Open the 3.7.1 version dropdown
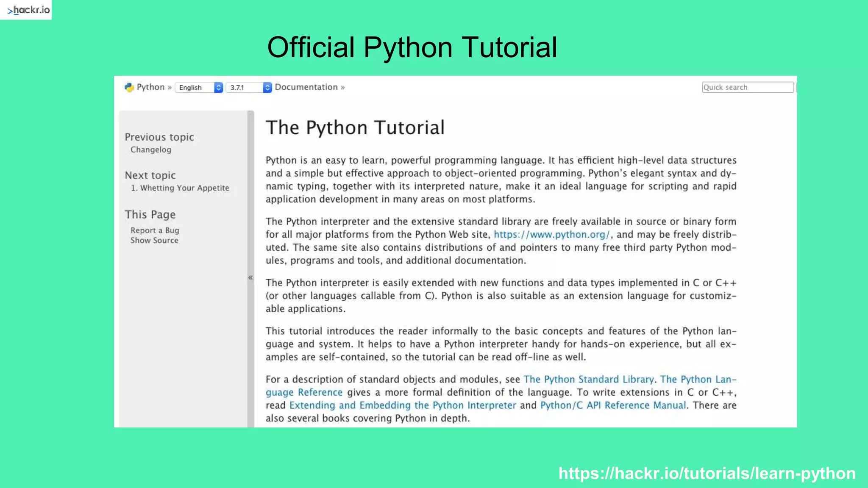Screen dimensions: 868x488 [249, 87]
